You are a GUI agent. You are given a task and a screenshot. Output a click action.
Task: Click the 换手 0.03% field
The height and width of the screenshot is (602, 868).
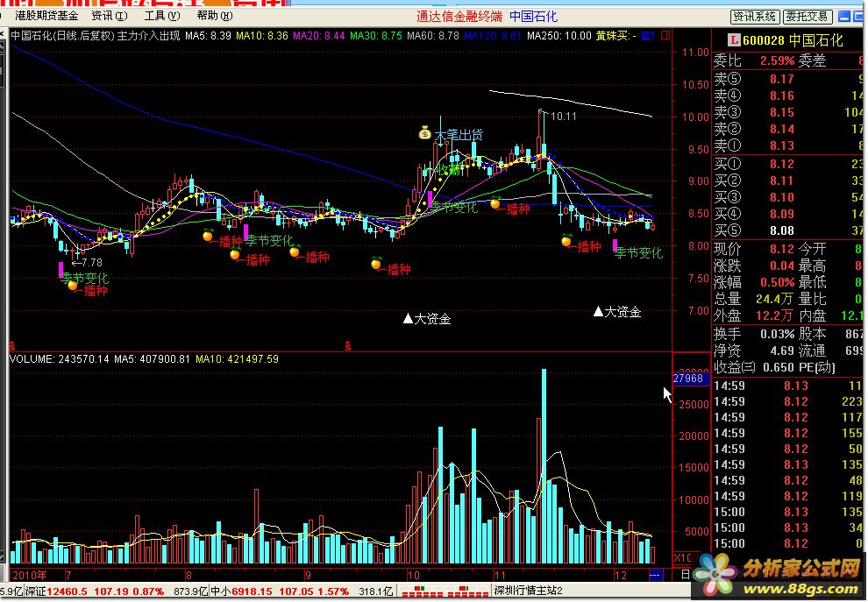[x=755, y=334]
